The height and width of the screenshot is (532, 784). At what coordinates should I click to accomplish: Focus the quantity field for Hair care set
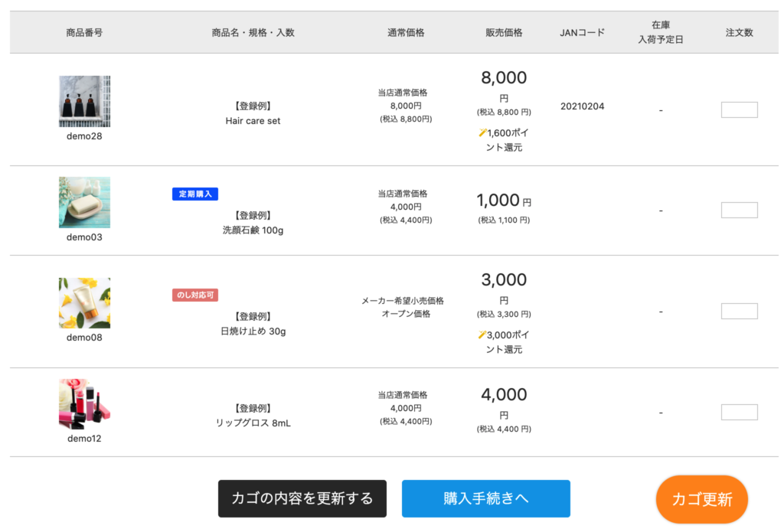[x=739, y=110]
